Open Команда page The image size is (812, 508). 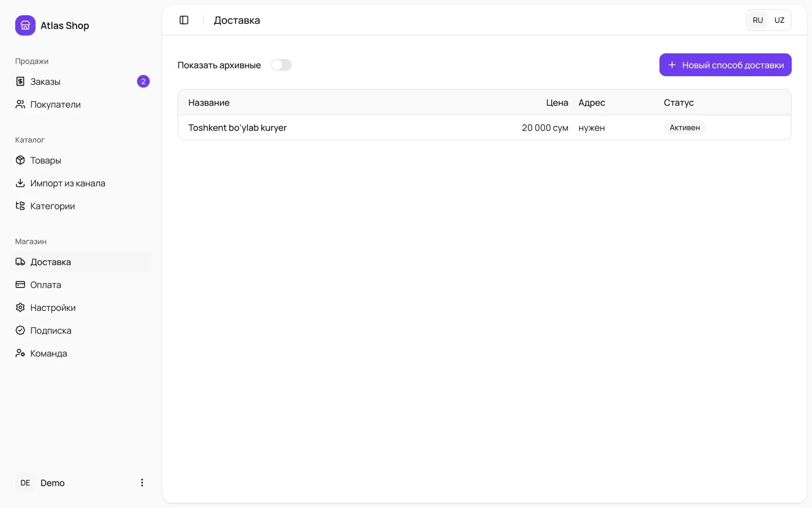81,353
